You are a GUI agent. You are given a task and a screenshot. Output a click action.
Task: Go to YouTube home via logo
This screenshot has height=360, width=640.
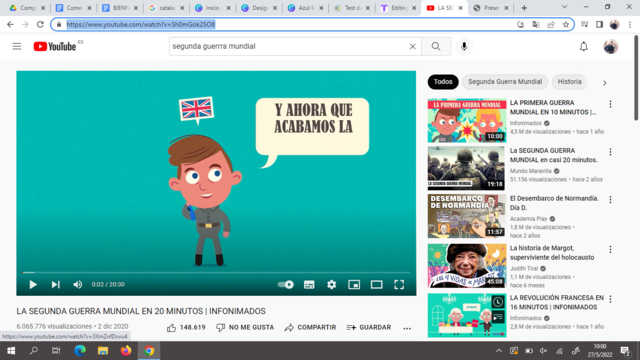(55, 47)
